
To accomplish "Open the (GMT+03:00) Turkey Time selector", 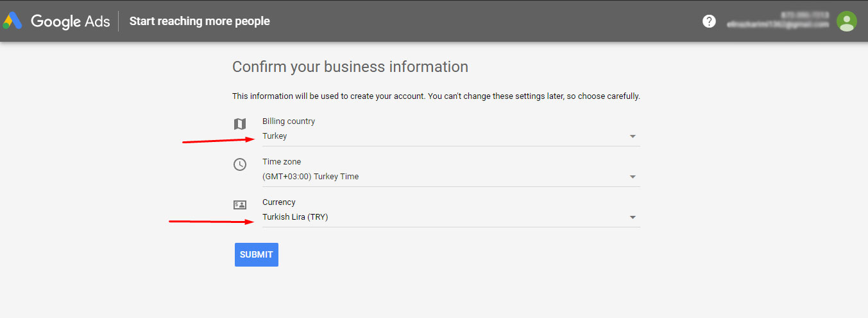I will tap(451, 177).
